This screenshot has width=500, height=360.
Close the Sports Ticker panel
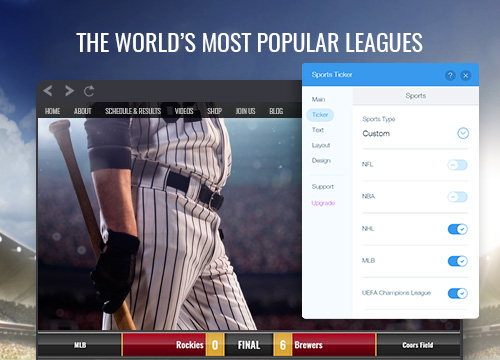(x=466, y=75)
